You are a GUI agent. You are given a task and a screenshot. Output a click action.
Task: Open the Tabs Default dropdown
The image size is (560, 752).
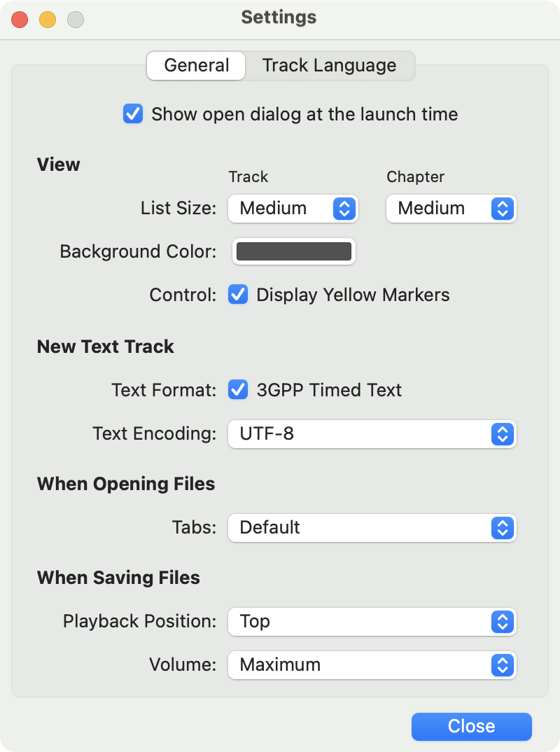pos(372,528)
